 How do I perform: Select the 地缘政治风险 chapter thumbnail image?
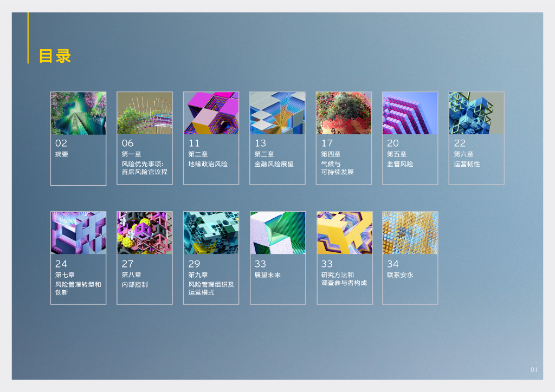tap(211, 113)
